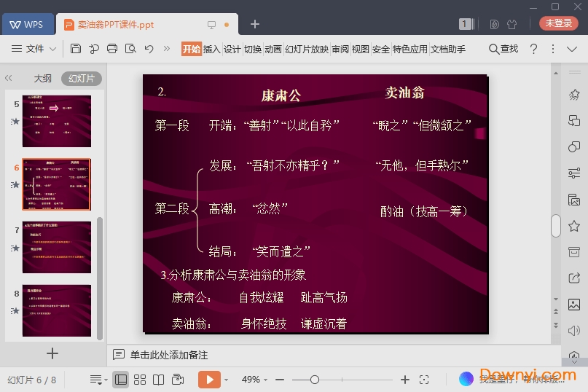Viewport: 588px width, 392px height.
Task: Select the 动画 ribbon tab
Action: [x=273, y=49]
